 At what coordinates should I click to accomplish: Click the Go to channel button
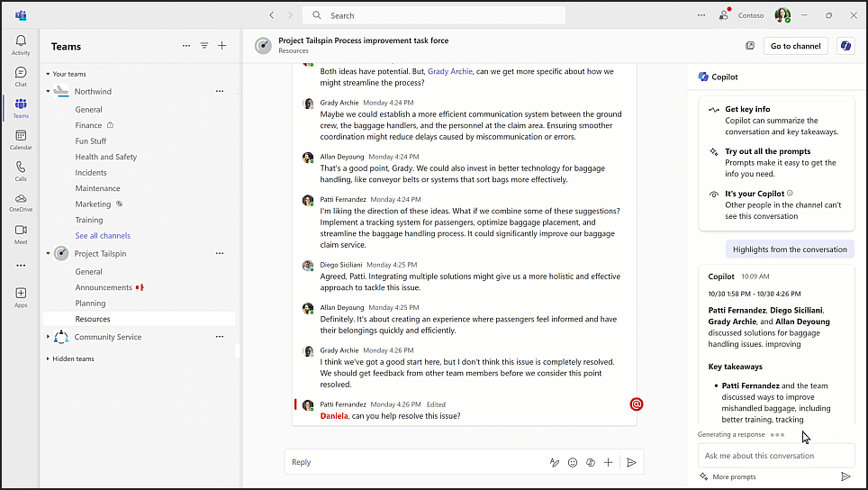795,46
